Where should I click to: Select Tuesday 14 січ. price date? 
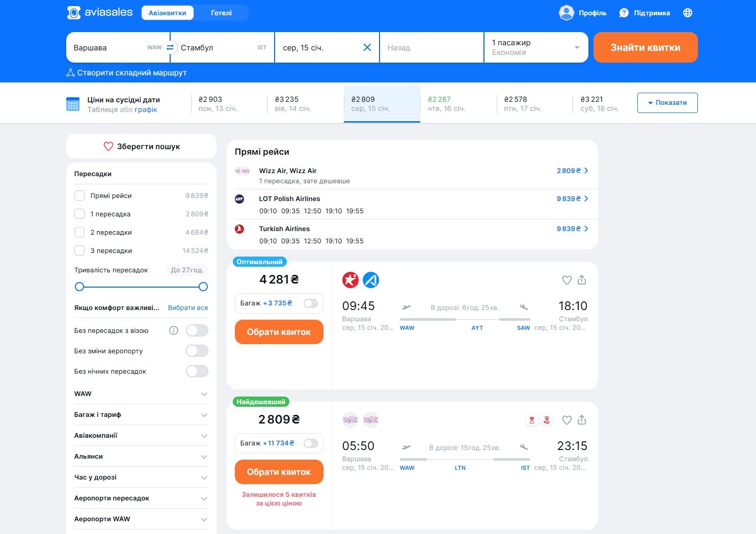point(306,104)
